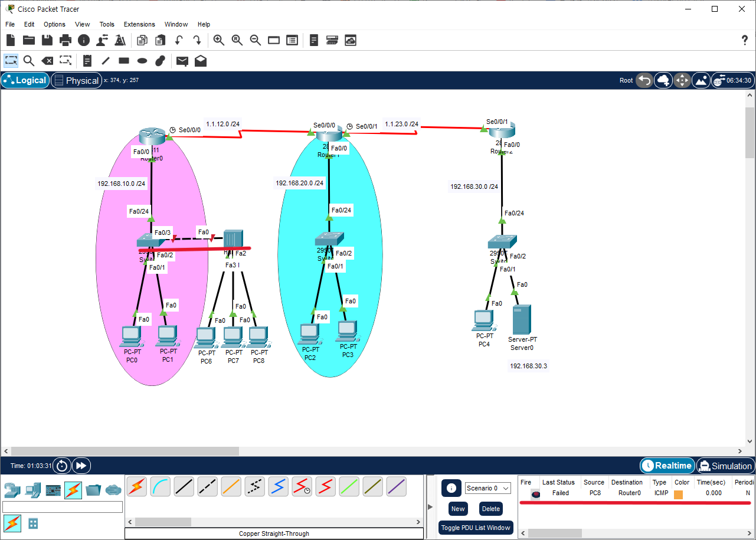The width and height of the screenshot is (756, 540).
Task: Select the Draw Ellipse tool
Action: point(142,60)
